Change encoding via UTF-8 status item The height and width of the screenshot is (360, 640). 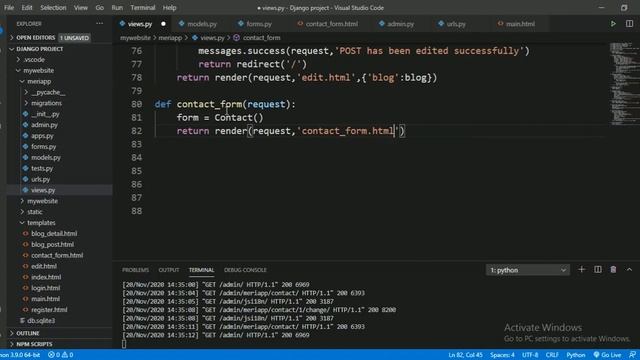(x=530, y=355)
